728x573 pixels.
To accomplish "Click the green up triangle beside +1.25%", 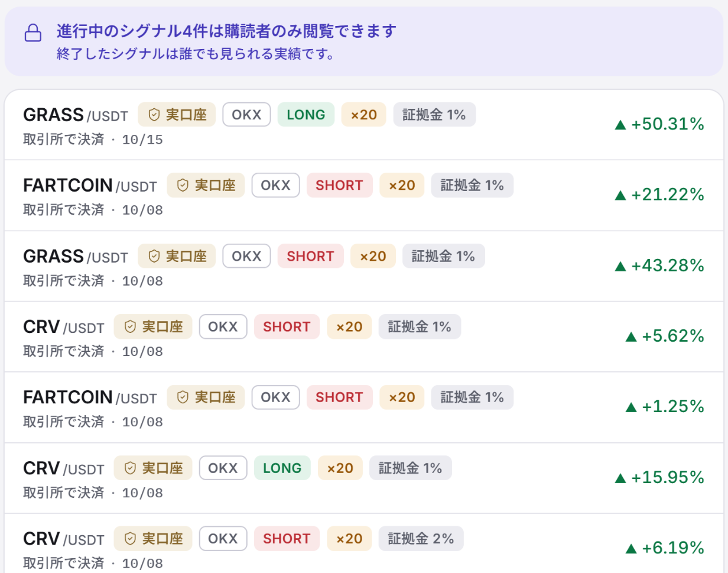I will 631,407.
